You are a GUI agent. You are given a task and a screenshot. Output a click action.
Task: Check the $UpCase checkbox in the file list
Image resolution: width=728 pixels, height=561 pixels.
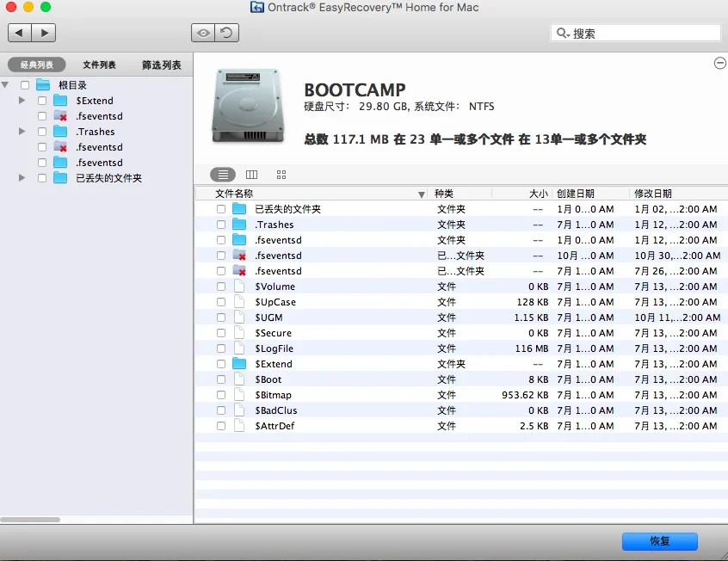(x=221, y=302)
